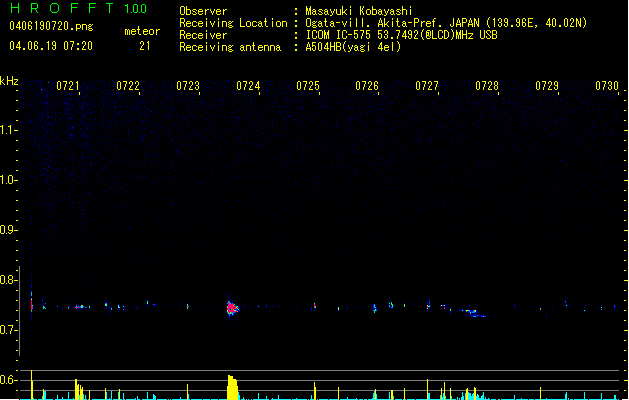Click the 0.8 kHz frequency label
Screen dimensions: 629x400
click(8, 280)
